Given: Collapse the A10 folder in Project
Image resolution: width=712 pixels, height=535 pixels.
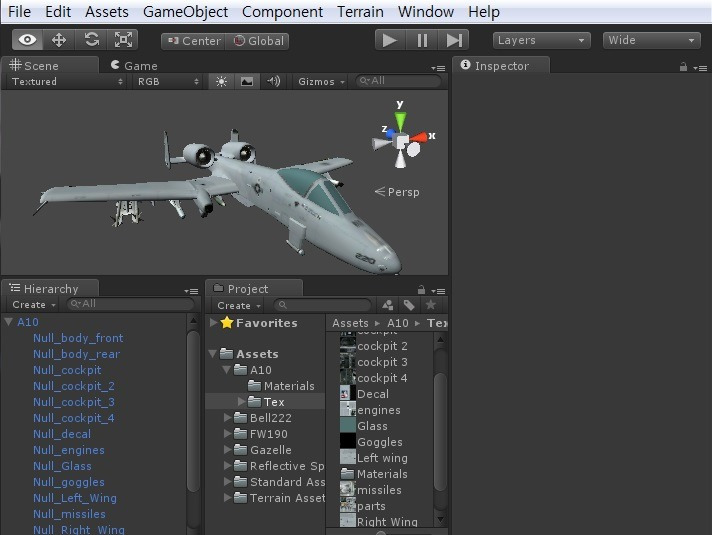Looking at the screenshot, I should click(227, 370).
